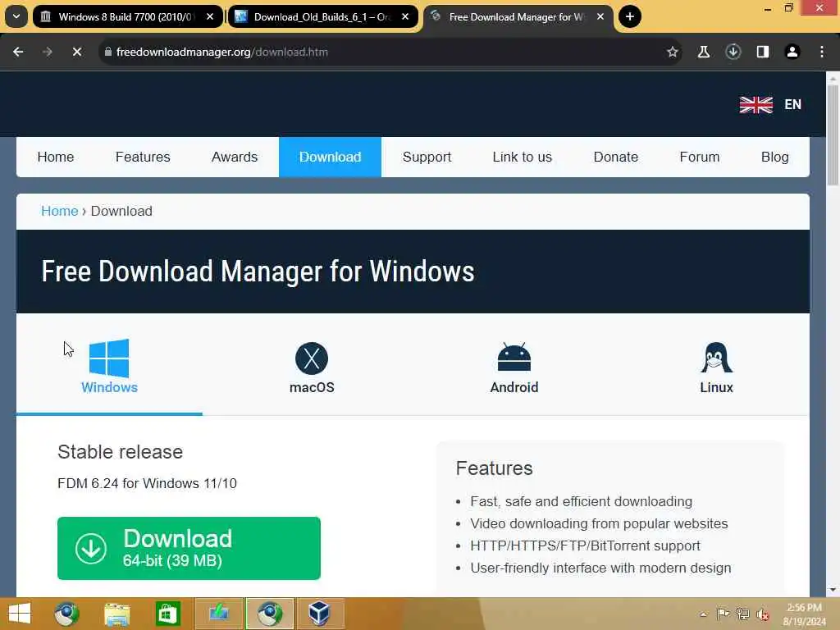The width and height of the screenshot is (840, 630).
Task: Select the Linux penguin icon
Action: click(x=716, y=358)
